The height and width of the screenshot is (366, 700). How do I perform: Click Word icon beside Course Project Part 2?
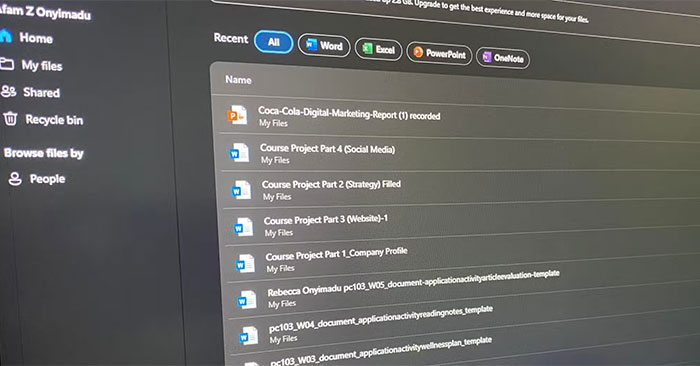(x=242, y=190)
